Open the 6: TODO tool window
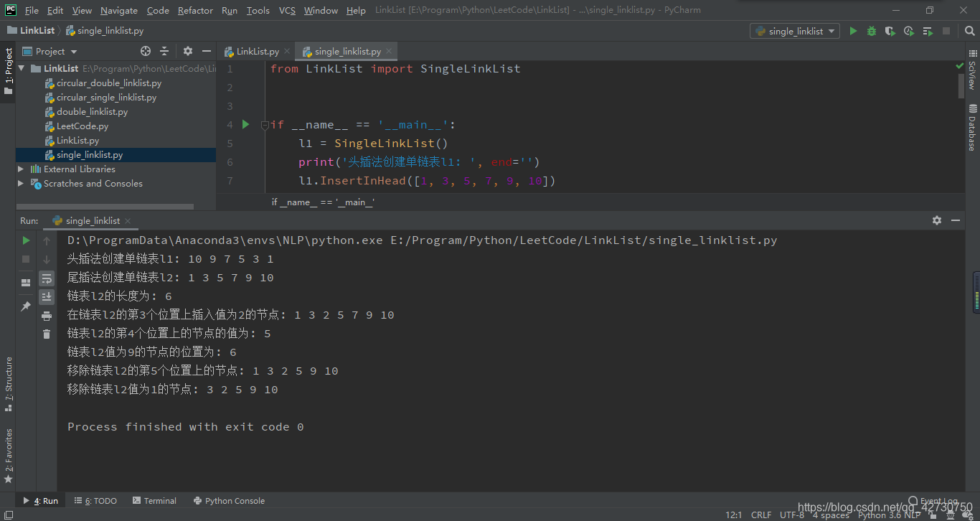 pos(95,501)
